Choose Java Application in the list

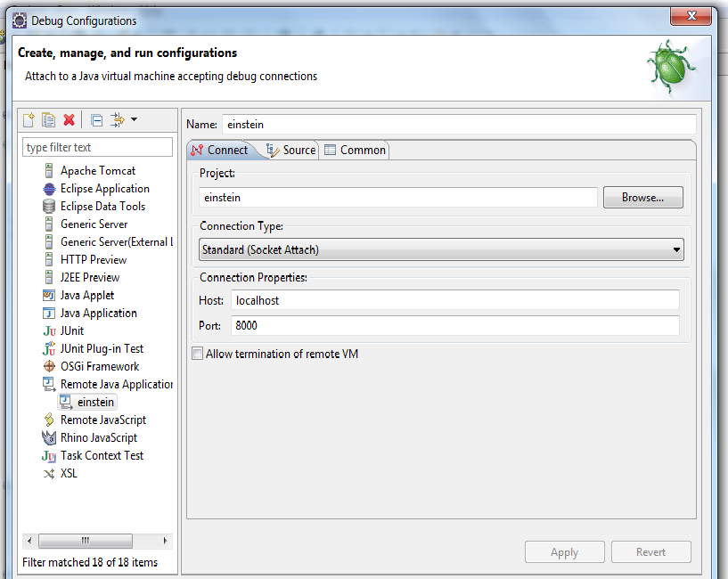(x=98, y=314)
